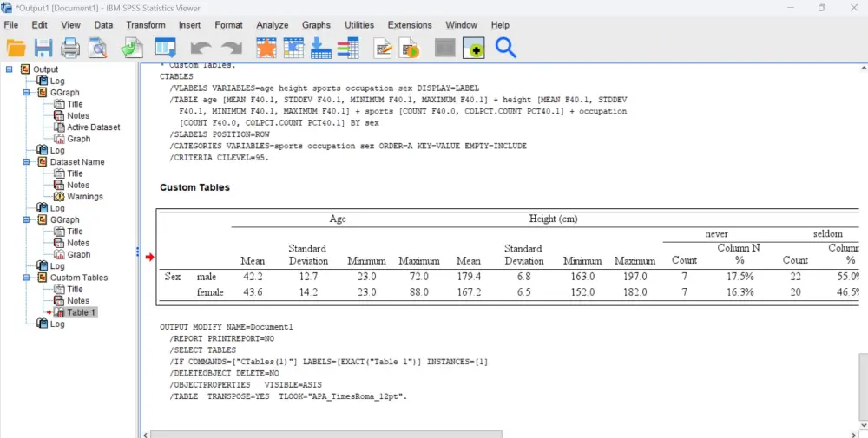Click the Go to Case icon
This screenshot has width=868, height=438.
(294, 48)
